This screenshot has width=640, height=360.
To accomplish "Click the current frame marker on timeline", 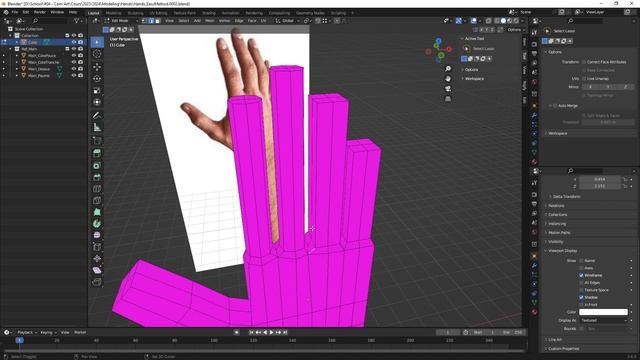I will click(x=19, y=340).
